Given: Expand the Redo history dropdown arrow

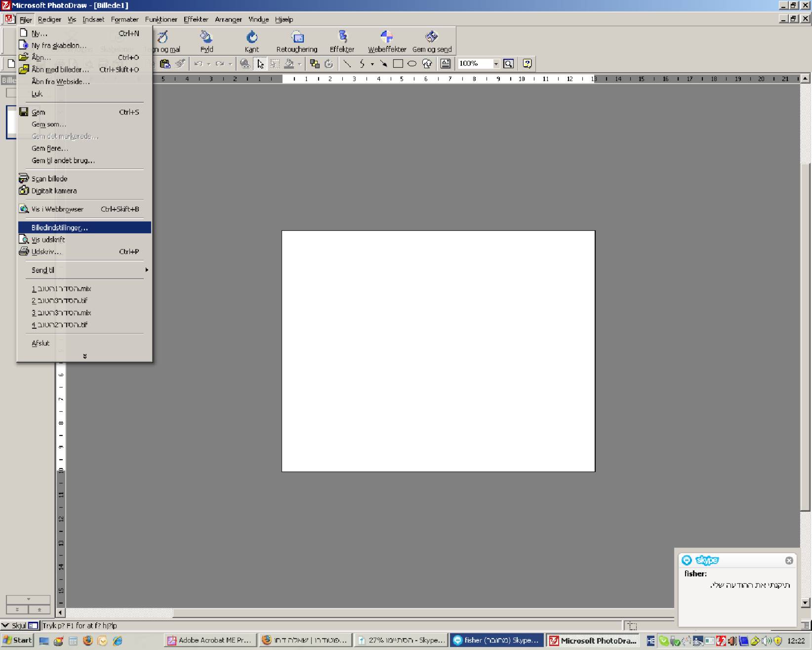Looking at the screenshot, I should tap(230, 64).
